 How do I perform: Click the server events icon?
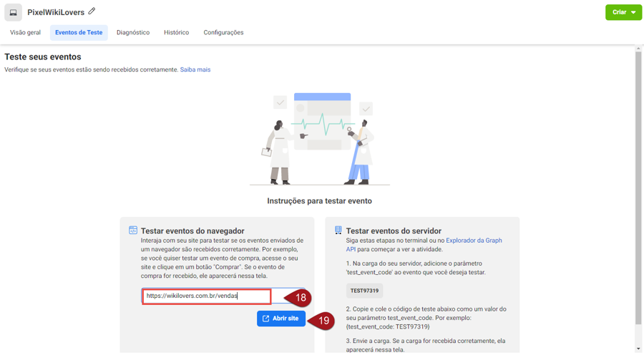(338, 231)
